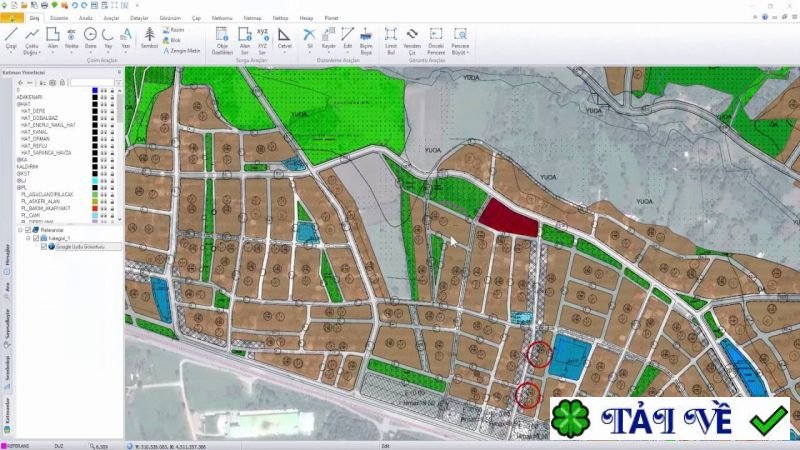Click the Limit Bul extents icon
Image resolution: width=800 pixels, height=450 pixels.
tap(391, 41)
